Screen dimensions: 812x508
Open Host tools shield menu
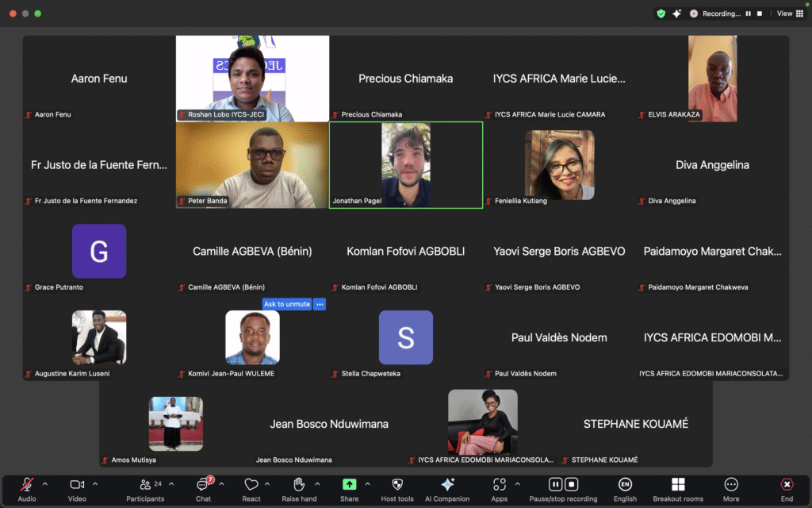397,489
